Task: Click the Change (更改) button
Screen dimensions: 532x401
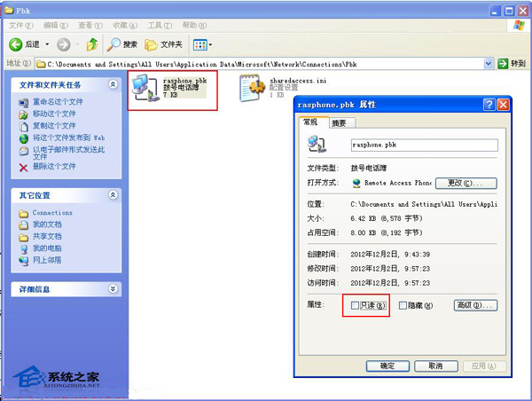Action: tap(466, 183)
